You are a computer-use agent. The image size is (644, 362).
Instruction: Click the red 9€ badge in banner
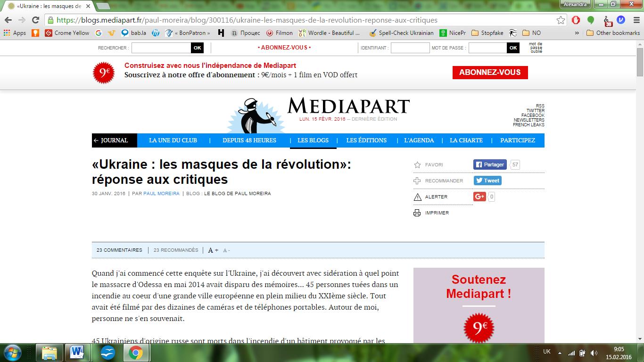[x=104, y=73]
